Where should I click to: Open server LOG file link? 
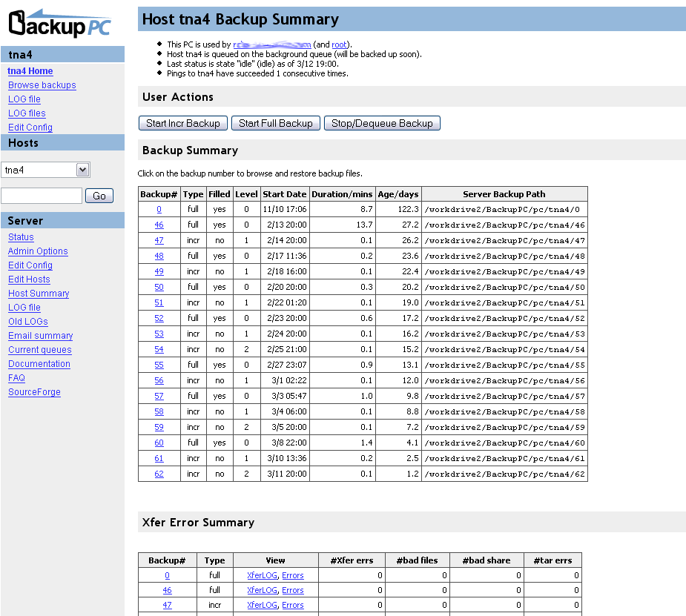click(x=24, y=307)
